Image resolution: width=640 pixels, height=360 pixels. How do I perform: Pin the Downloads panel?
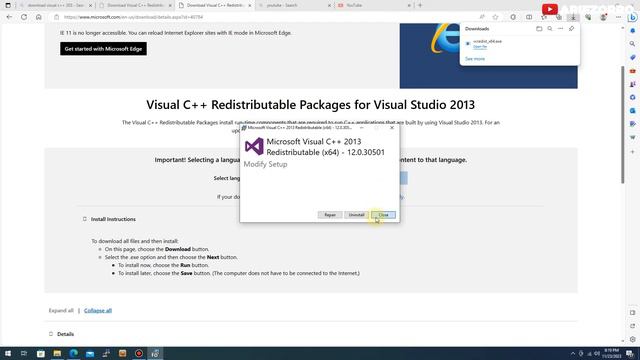click(x=571, y=29)
